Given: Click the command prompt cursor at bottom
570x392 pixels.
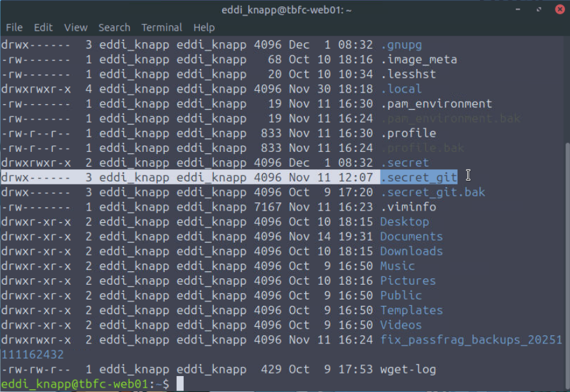Looking at the screenshot, I should point(180,383).
